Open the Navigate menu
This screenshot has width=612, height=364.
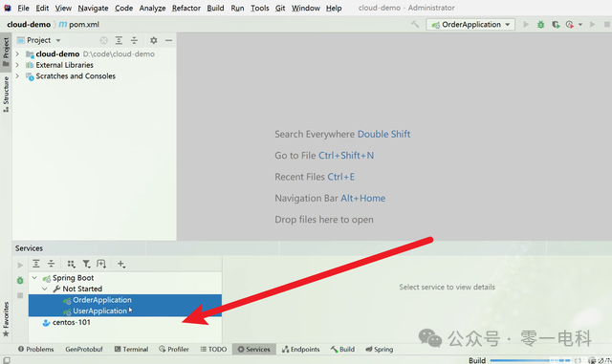click(93, 8)
